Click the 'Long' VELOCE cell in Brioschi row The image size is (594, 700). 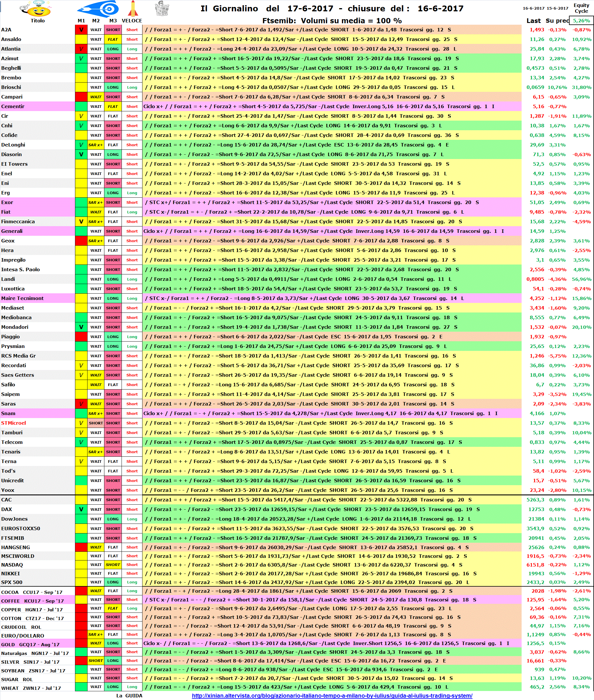click(132, 87)
